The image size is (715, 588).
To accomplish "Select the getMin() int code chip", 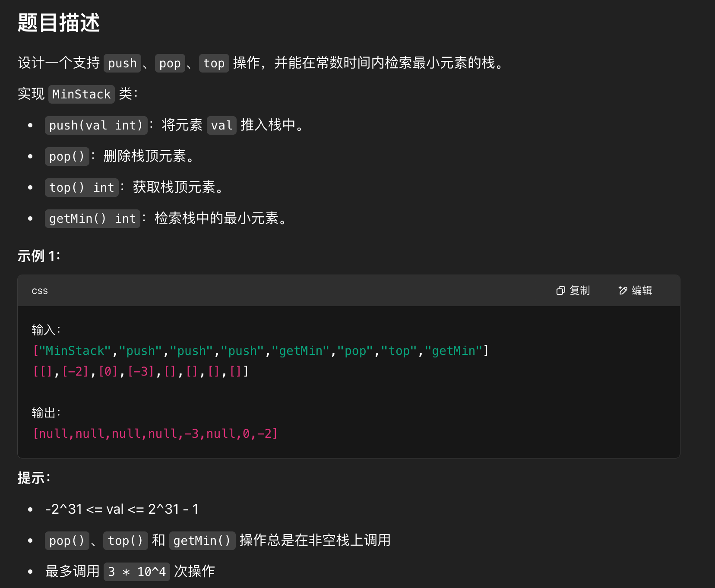I will coord(92,218).
